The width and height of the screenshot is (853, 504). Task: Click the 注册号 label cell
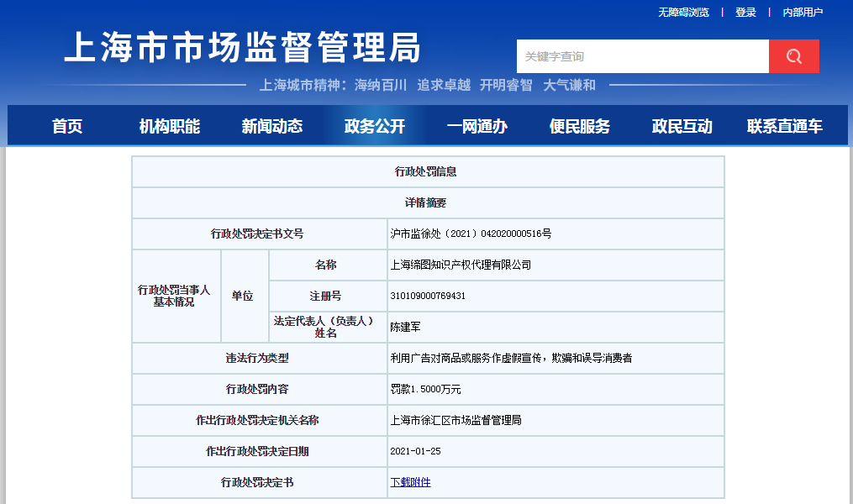coord(328,296)
